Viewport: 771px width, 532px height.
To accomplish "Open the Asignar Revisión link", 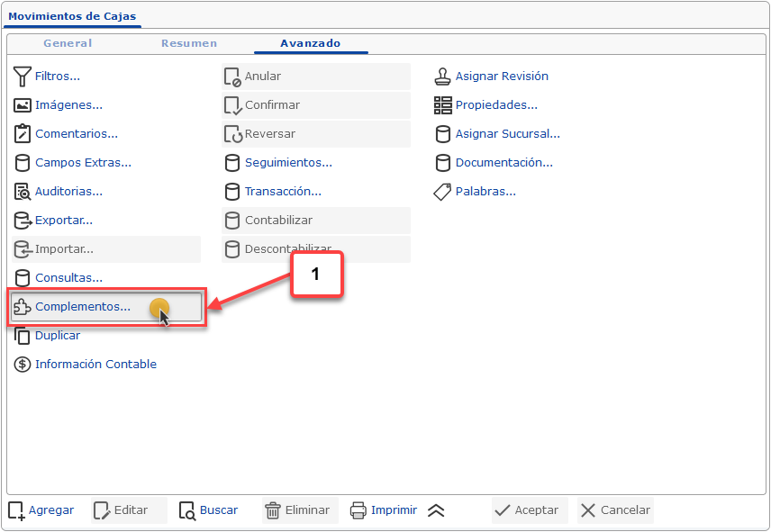I will (502, 77).
